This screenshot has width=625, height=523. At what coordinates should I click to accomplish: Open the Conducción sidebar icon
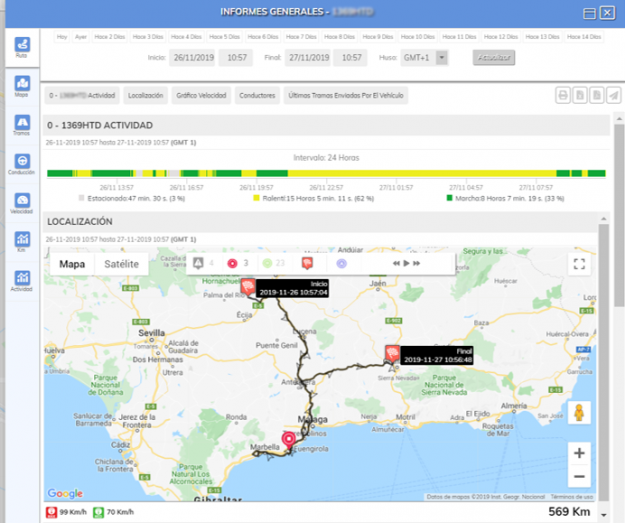pos(22,163)
